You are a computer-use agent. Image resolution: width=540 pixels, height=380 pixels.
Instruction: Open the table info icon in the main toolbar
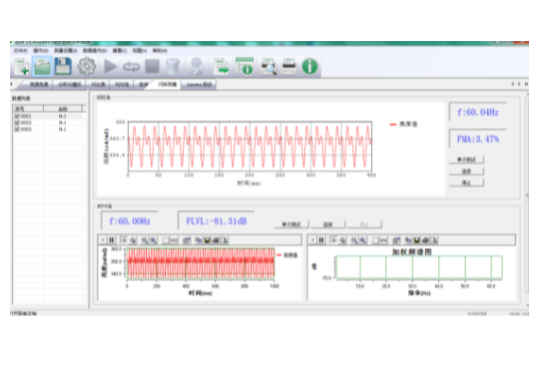[245, 66]
